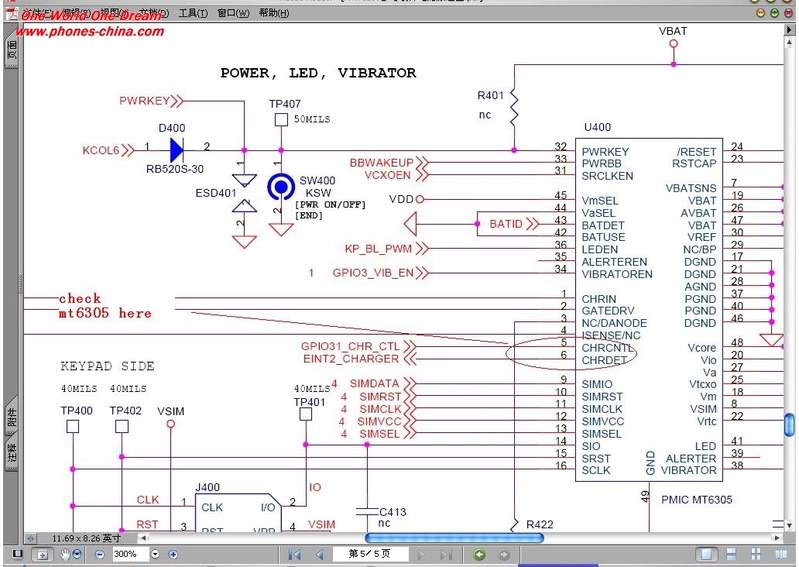Jump to the last page
The image size is (799, 567).
[x=446, y=554]
